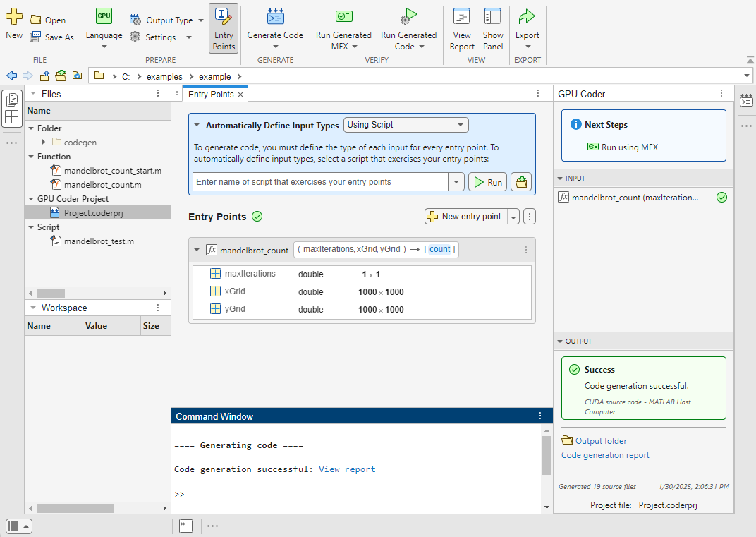756x537 pixels.
Task: Click the Entry Points tab
Action: (x=211, y=94)
